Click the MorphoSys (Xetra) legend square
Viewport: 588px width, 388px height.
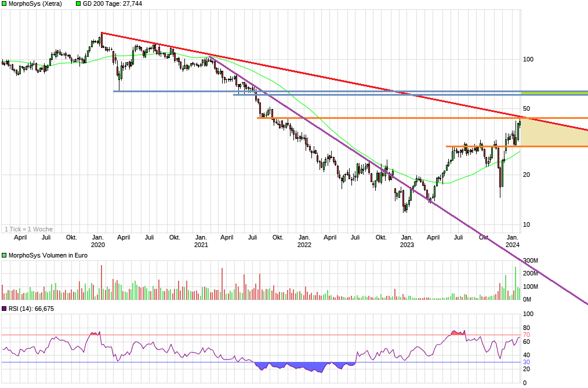(x=5, y=3)
